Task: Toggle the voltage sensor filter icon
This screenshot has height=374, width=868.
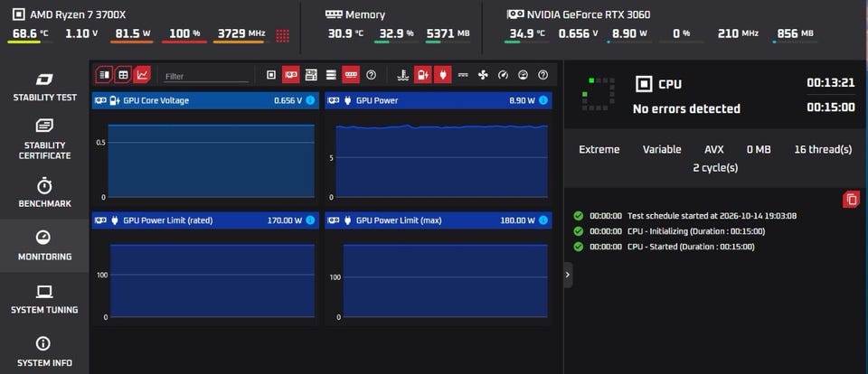Action: (x=422, y=74)
